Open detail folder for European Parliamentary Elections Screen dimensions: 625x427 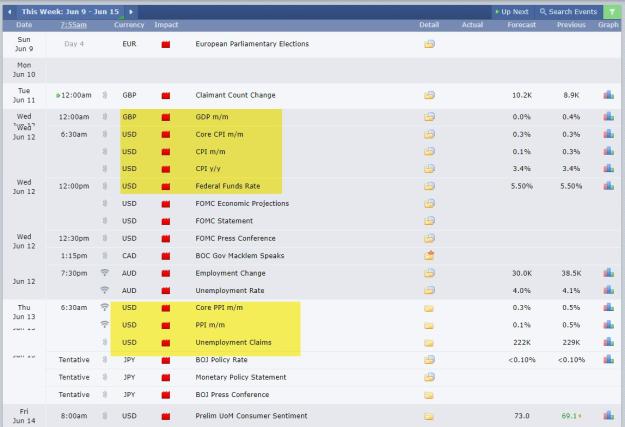(429, 44)
